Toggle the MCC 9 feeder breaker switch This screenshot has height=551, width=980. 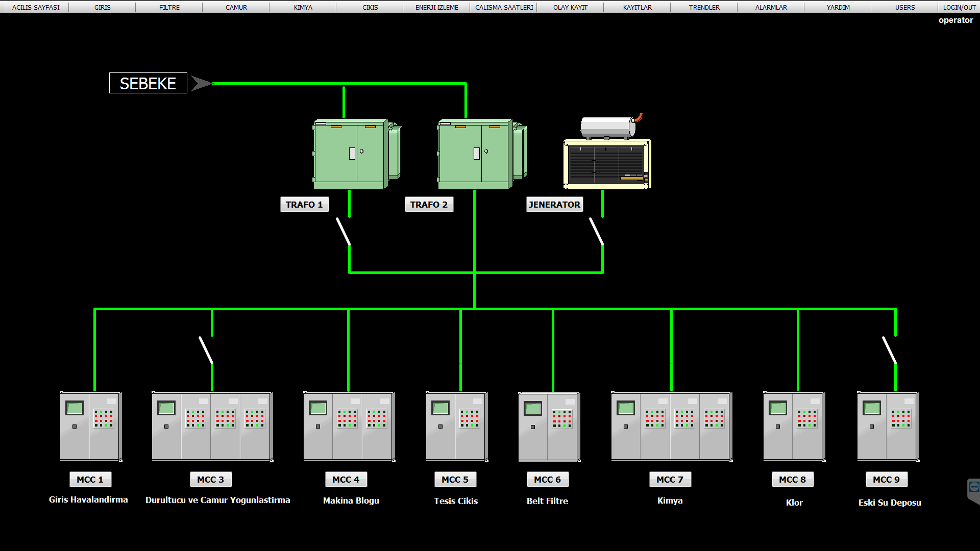click(x=889, y=350)
